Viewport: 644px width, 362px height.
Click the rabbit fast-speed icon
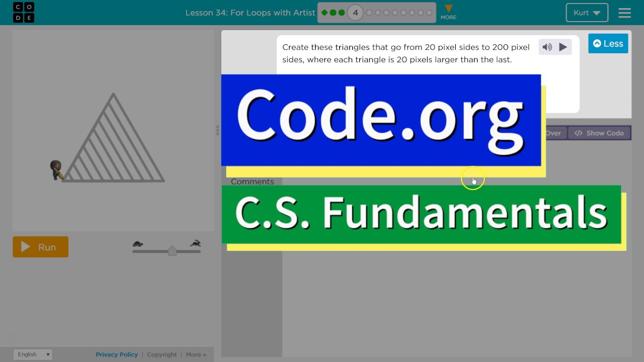point(195,244)
